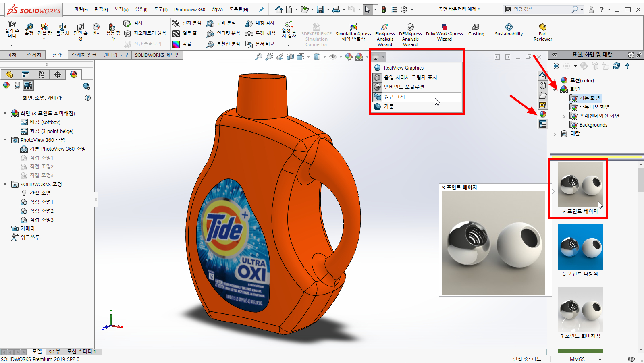The image size is (644, 363).
Task: Launch SimulationXpress analysis wizard
Action: 353,32
